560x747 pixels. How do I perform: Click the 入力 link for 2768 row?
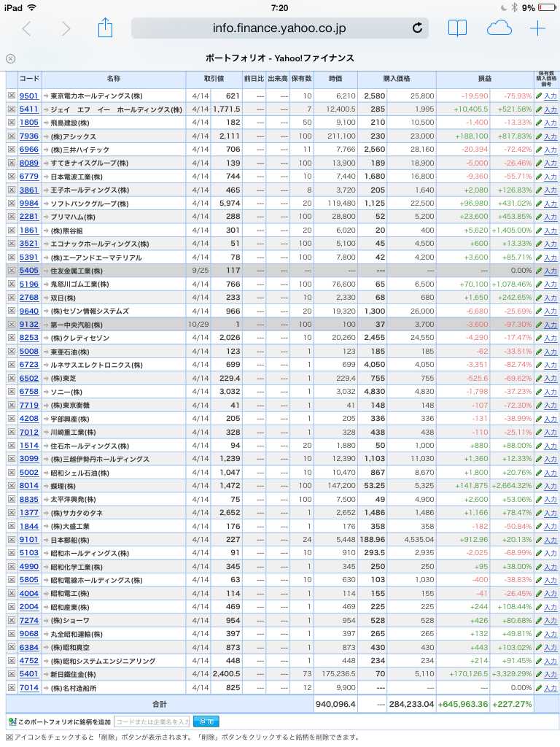(551, 298)
